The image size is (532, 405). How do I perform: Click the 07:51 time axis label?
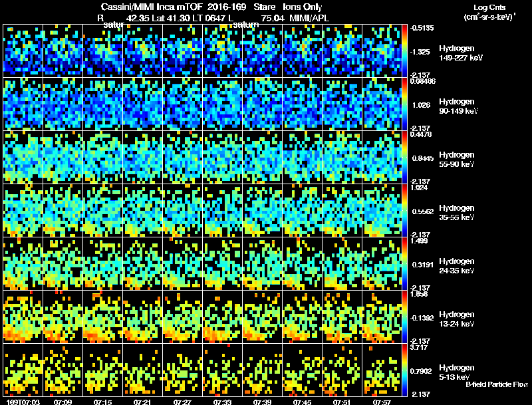coord(342,402)
